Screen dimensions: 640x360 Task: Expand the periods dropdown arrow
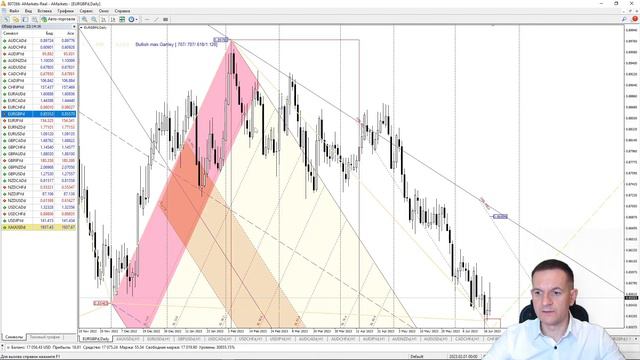pos(136,19)
